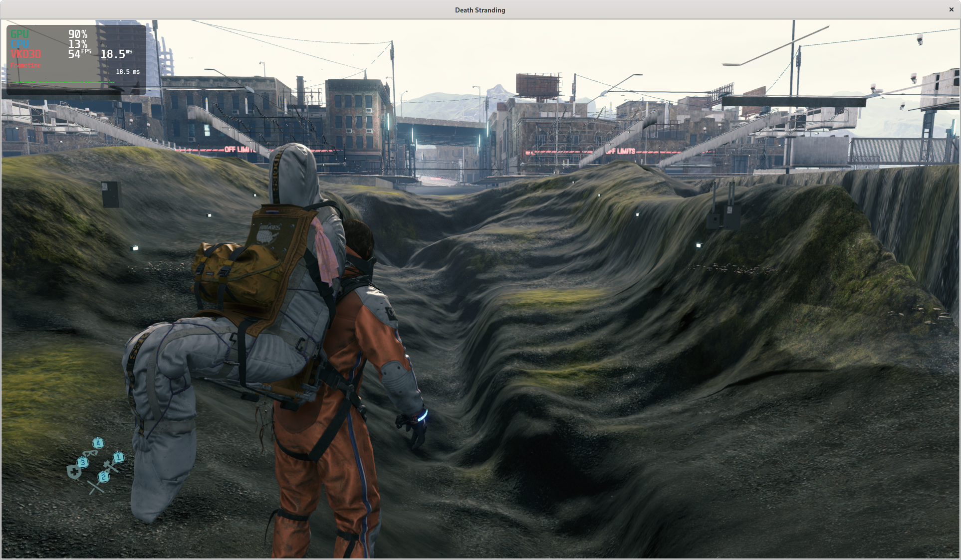This screenshot has height=560, width=961.
Task: Click the Frametime label in overlay
Action: coord(26,65)
